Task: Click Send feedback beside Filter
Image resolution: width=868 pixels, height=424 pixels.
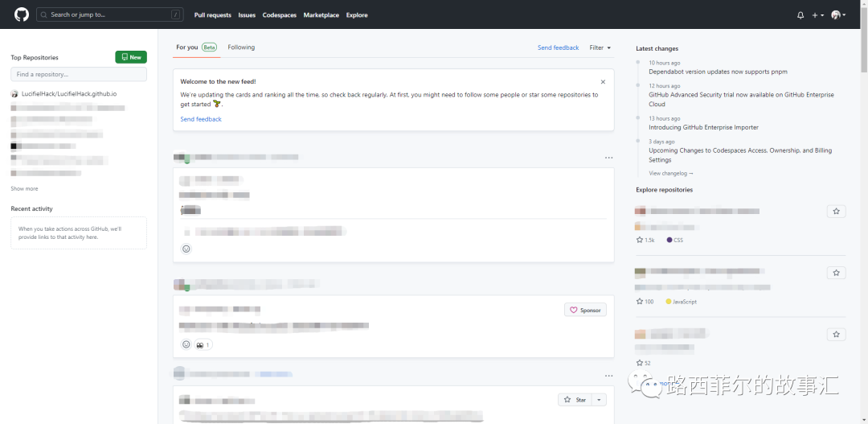Action: (558, 48)
